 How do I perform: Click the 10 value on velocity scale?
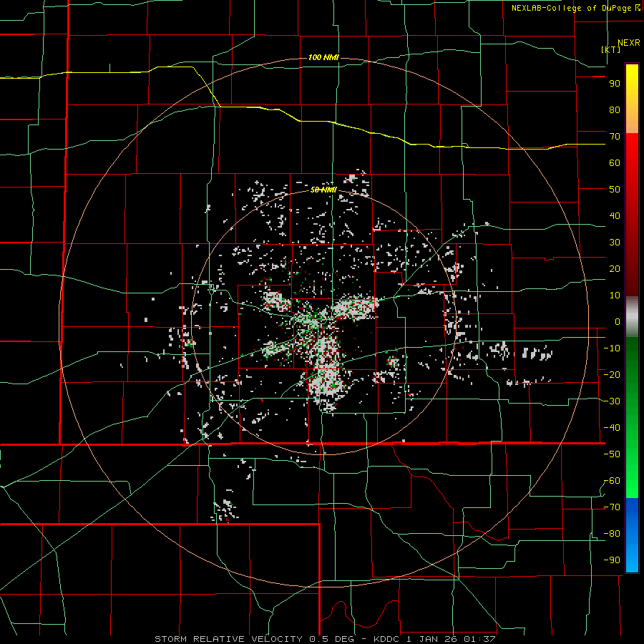tap(615, 296)
